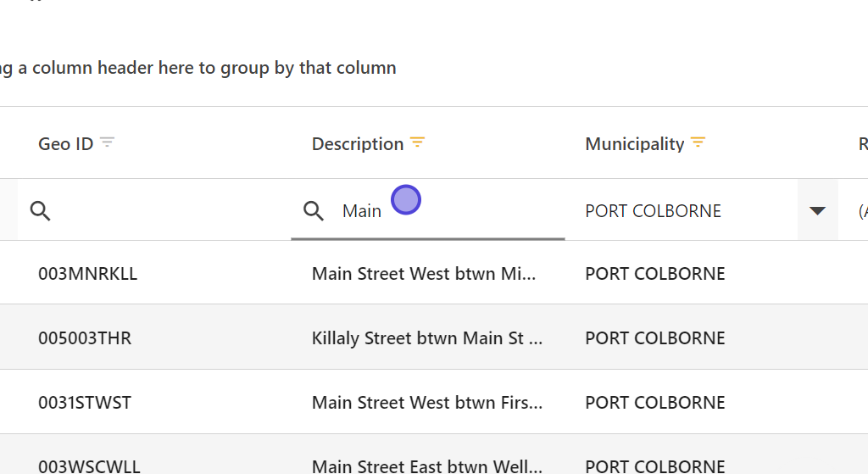Click PORT COLBORNE in the 005003THR row
868x474 pixels.
click(655, 338)
